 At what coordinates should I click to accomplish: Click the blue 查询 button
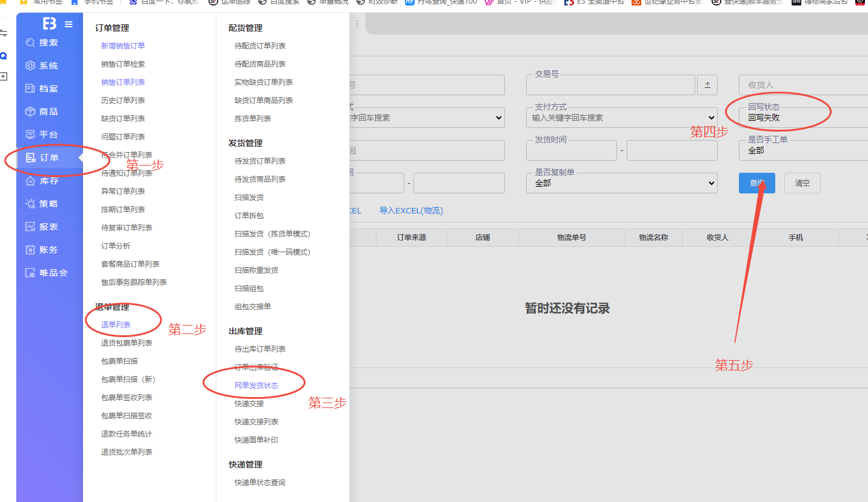[x=756, y=183]
